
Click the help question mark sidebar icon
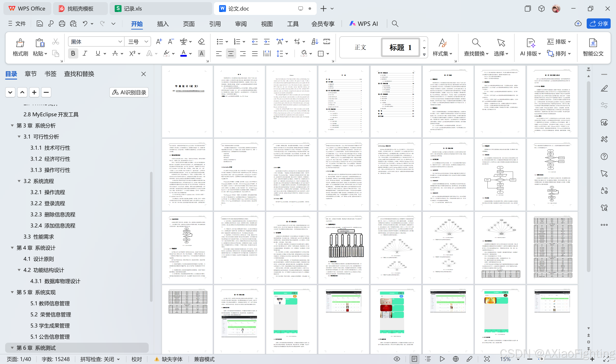click(x=604, y=156)
